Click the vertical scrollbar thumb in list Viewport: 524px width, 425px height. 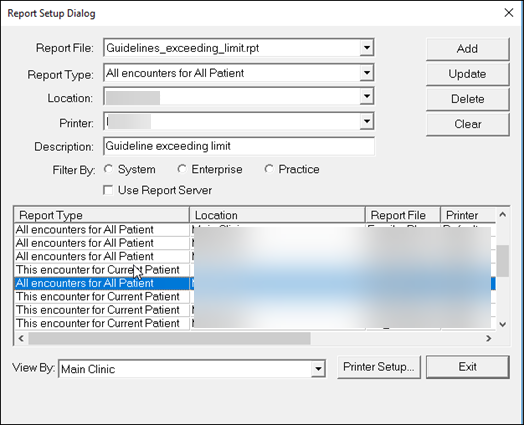click(502, 261)
